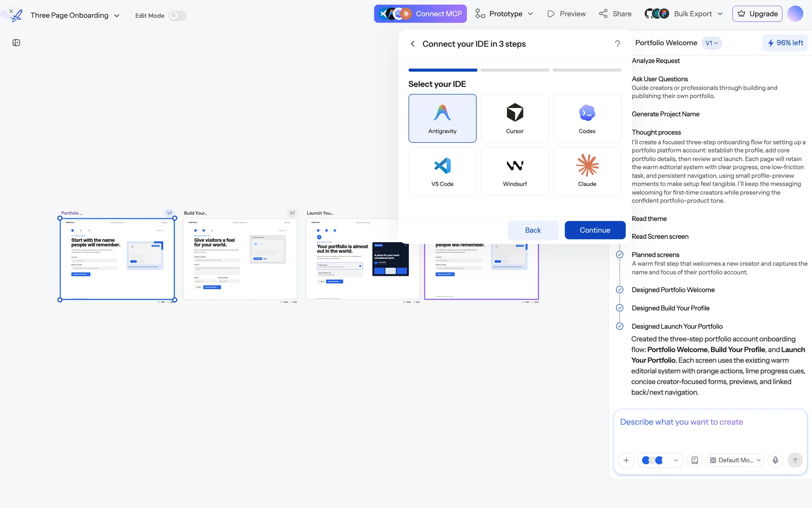Select the Cursor IDE card
This screenshot has width=812, height=508.
(515, 118)
